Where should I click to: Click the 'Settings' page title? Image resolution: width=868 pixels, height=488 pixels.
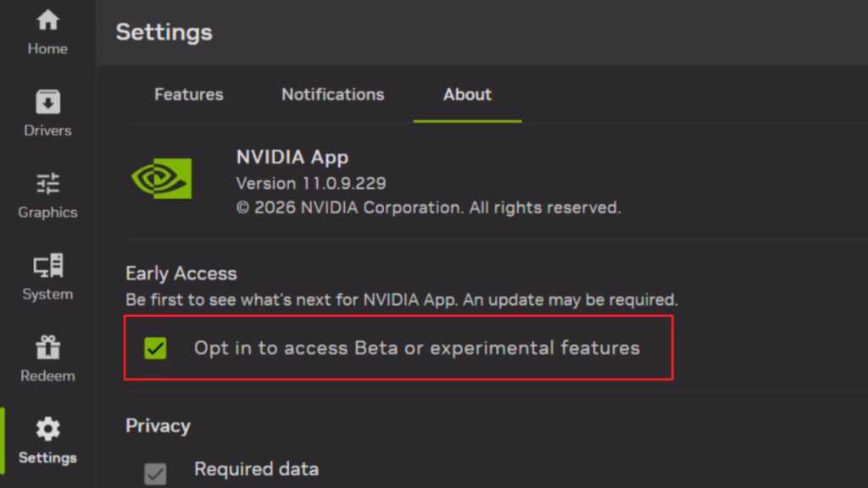(x=164, y=32)
